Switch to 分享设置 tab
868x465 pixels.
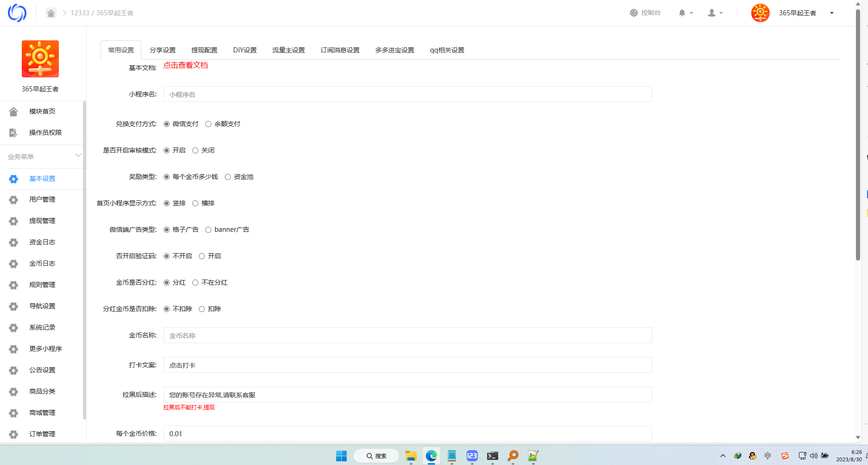click(x=163, y=50)
